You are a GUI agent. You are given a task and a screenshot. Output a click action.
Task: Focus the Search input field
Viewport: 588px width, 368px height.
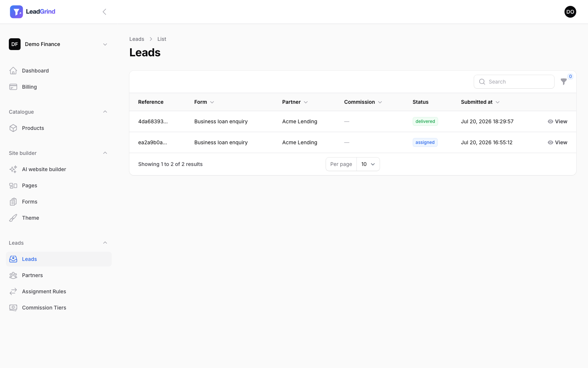[x=514, y=82]
